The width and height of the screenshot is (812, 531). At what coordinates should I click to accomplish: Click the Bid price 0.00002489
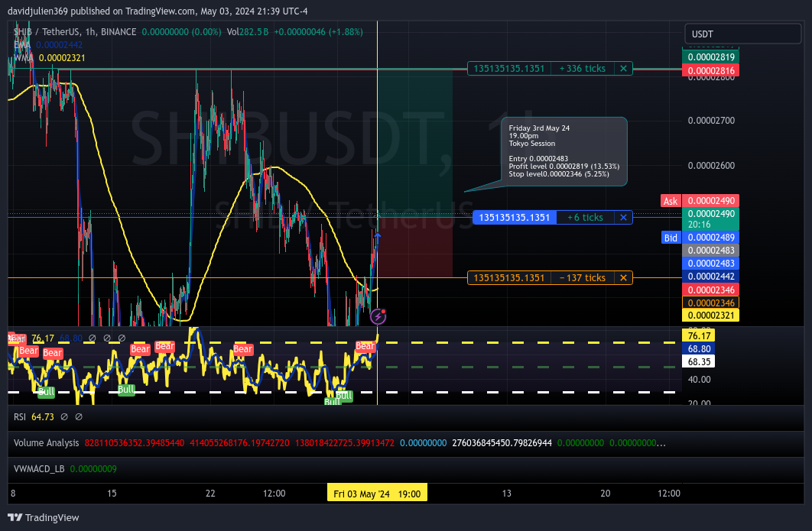pyautogui.click(x=711, y=238)
